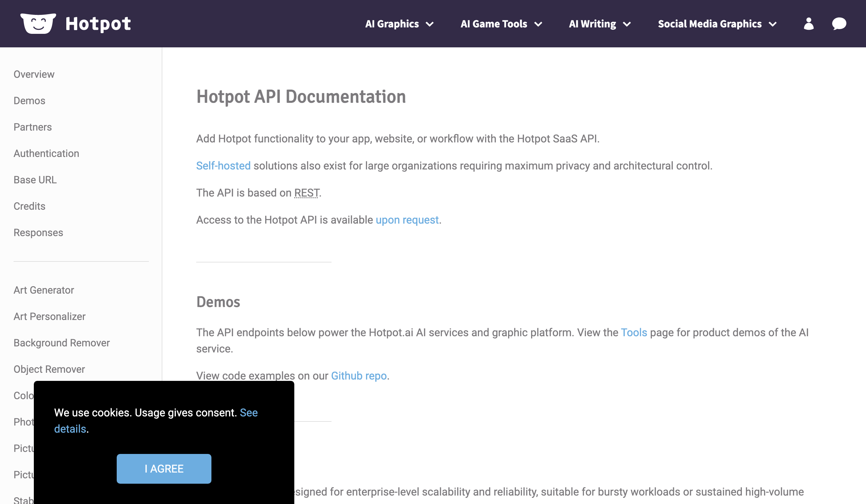This screenshot has height=504, width=866.
Task: Follow the upon request link
Action: tap(407, 220)
